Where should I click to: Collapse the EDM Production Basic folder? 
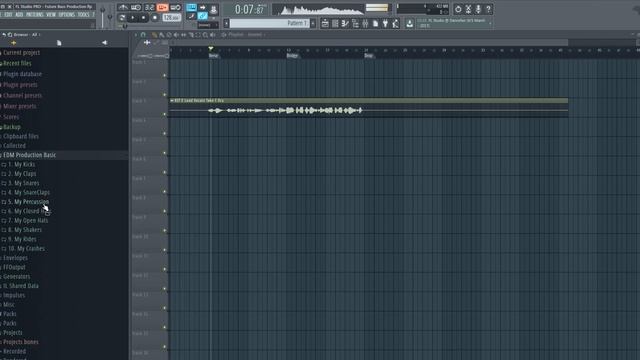(x=29, y=155)
